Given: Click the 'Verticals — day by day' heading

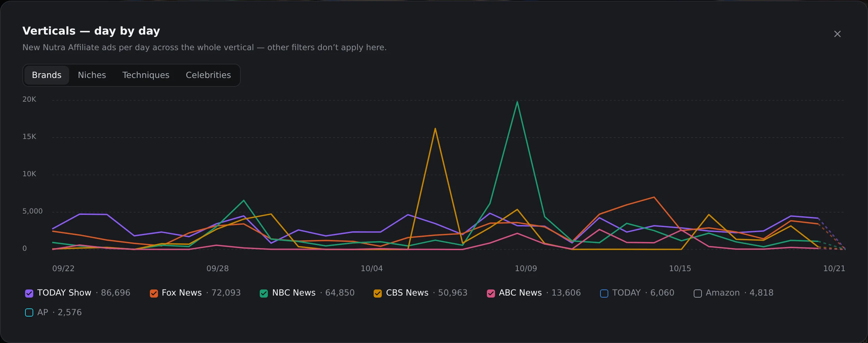Looking at the screenshot, I should coord(91,31).
